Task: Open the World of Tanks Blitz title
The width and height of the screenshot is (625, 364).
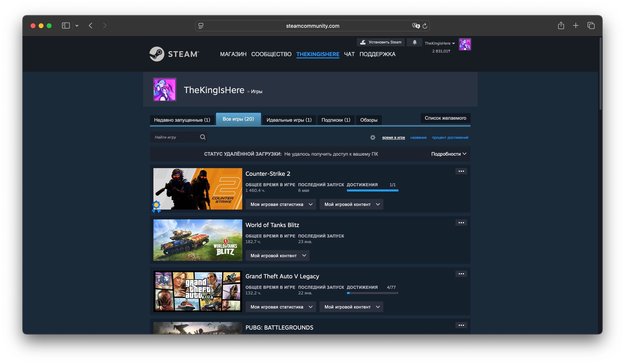Action: point(272,225)
